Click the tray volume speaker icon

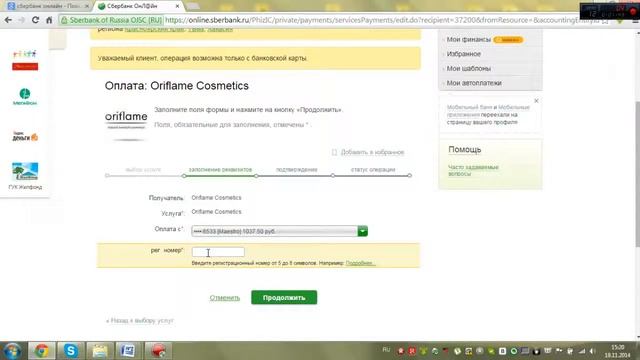[592, 351]
